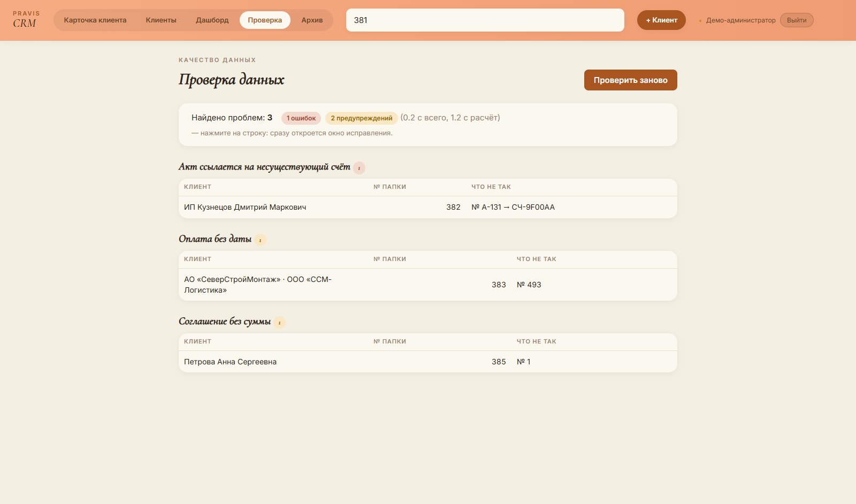Open the PRAVIS CRM logo
This screenshot has height=504, width=856.
(26, 19)
